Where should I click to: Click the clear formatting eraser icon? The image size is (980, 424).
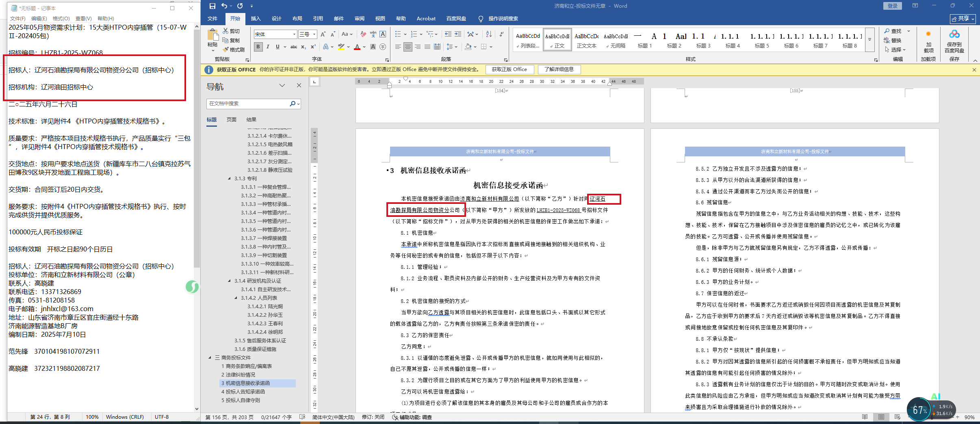tap(363, 34)
